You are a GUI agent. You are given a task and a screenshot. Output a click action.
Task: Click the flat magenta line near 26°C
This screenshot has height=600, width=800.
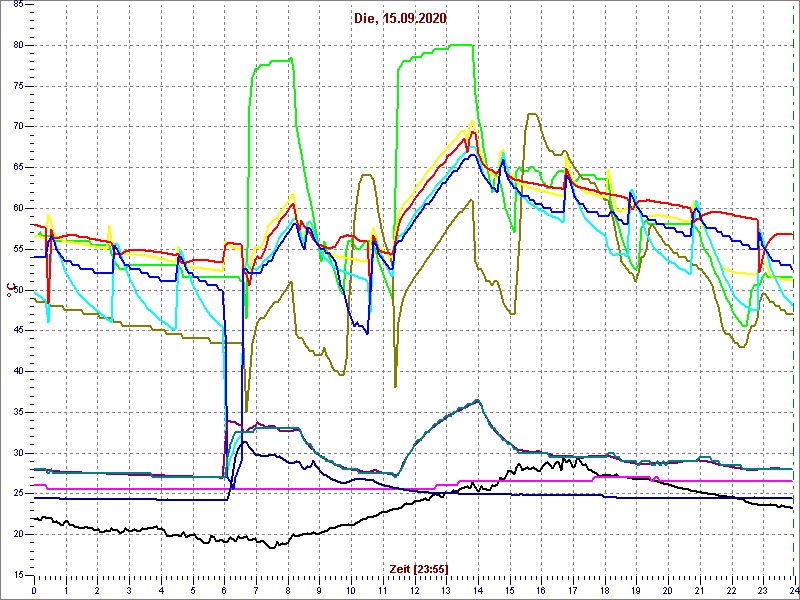click(300, 489)
